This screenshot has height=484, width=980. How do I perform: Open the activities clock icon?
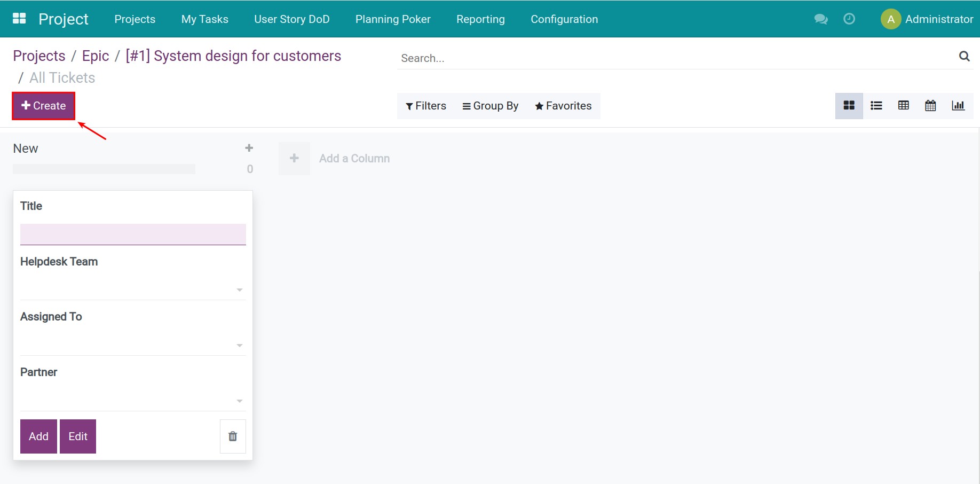click(849, 19)
